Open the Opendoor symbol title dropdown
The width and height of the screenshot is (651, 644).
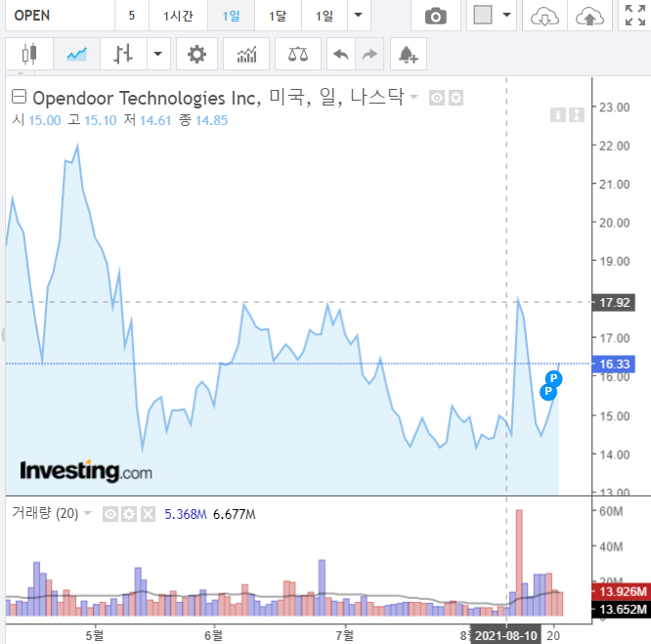(x=413, y=97)
